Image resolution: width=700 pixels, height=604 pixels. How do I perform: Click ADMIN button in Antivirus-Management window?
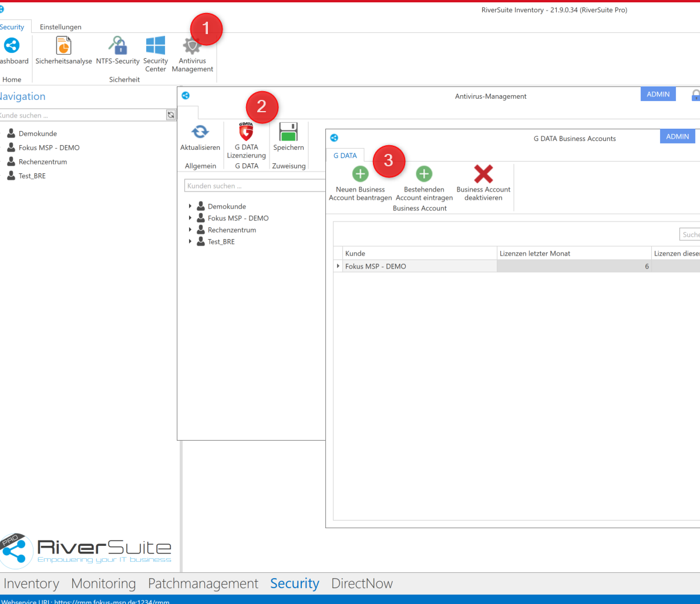click(658, 94)
